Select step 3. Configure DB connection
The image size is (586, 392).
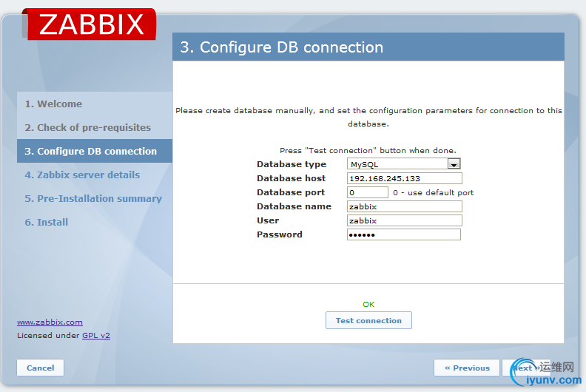pyautogui.click(x=95, y=151)
